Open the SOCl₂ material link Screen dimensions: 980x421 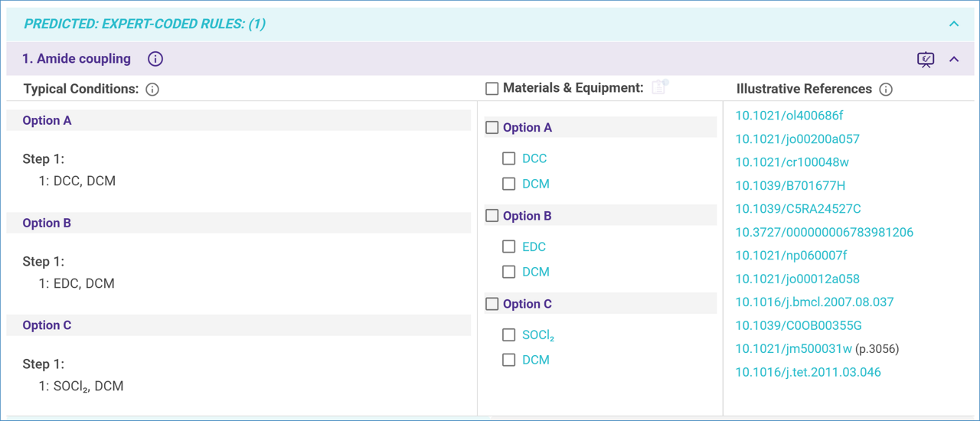[538, 335]
